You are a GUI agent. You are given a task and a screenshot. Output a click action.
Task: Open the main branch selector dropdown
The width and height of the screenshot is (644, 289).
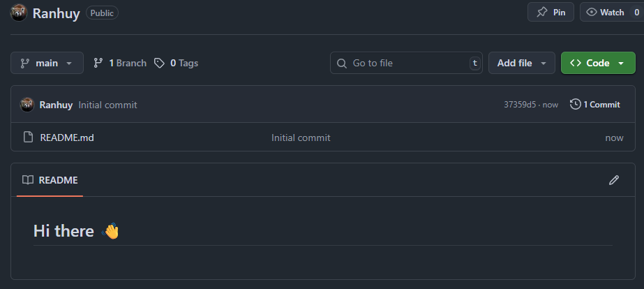pyautogui.click(x=47, y=63)
